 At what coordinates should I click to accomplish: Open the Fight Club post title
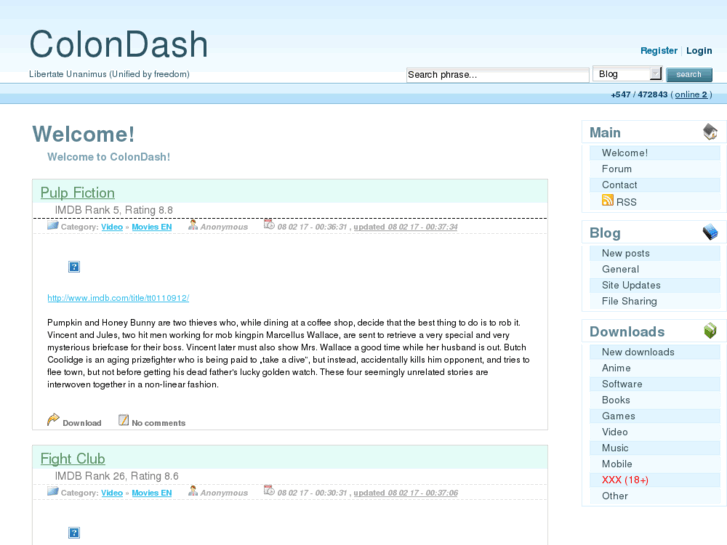click(x=73, y=458)
